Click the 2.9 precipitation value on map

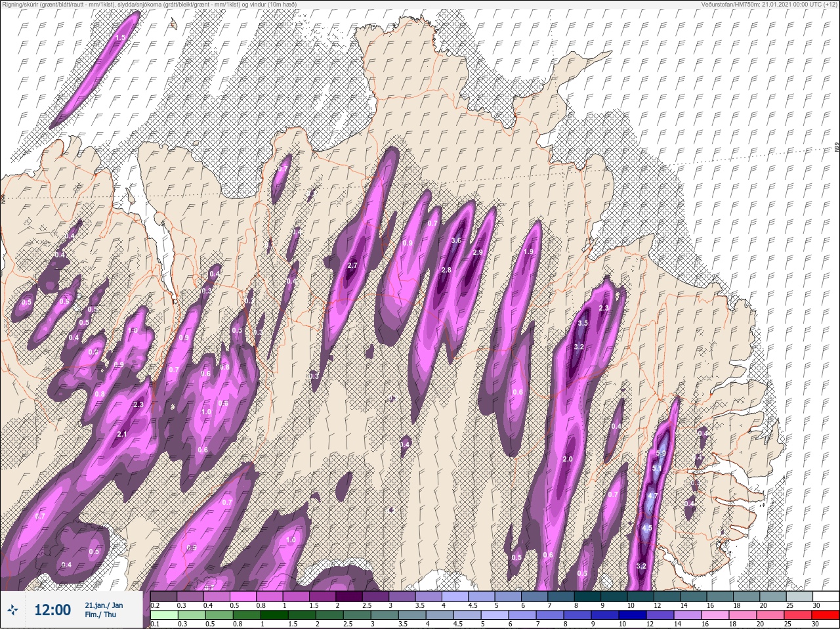(478, 252)
